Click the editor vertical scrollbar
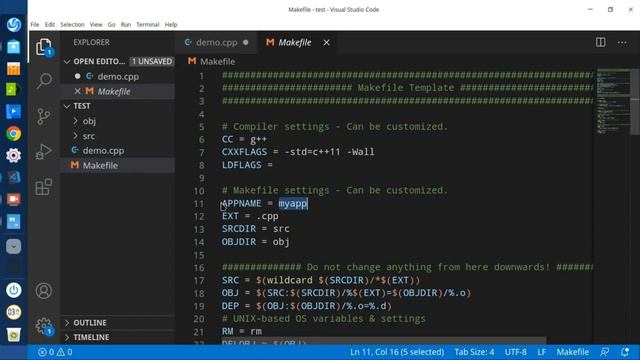 click(x=635, y=102)
